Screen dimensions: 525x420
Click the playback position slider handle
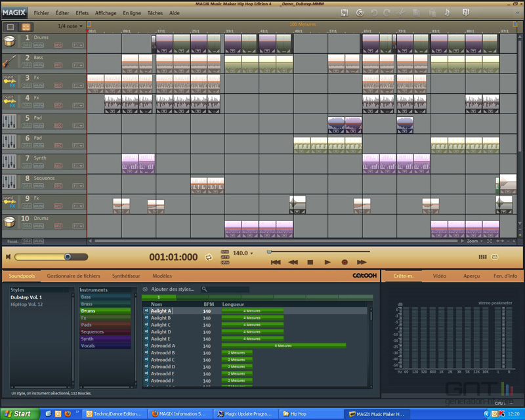pos(269,251)
